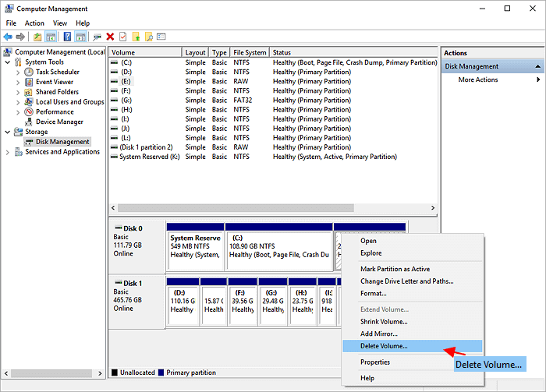This screenshot has width=546, height=392.
Task: Click the Device Manager icon in tree
Action: coord(29,122)
